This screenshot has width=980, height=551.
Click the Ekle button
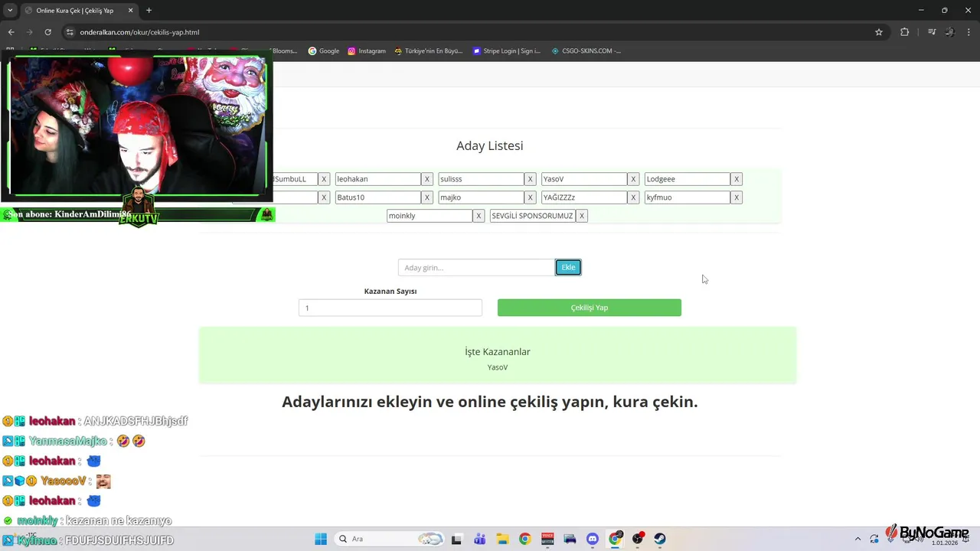(x=568, y=267)
